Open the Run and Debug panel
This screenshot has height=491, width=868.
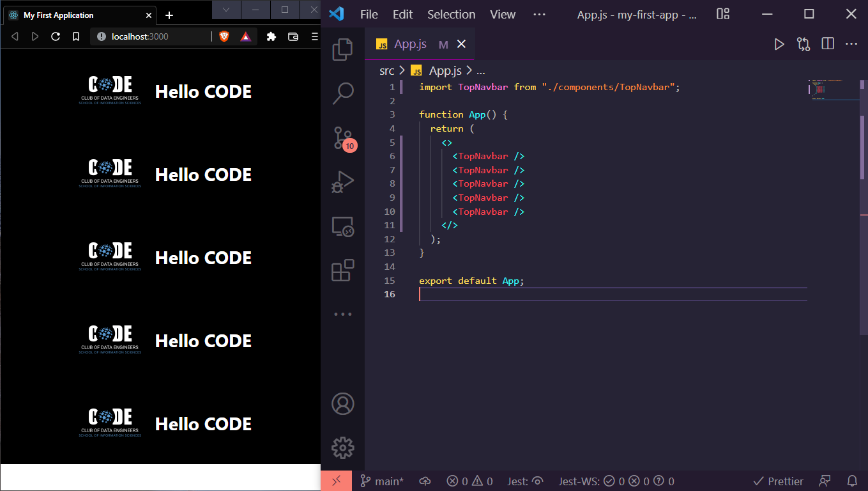click(x=343, y=182)
